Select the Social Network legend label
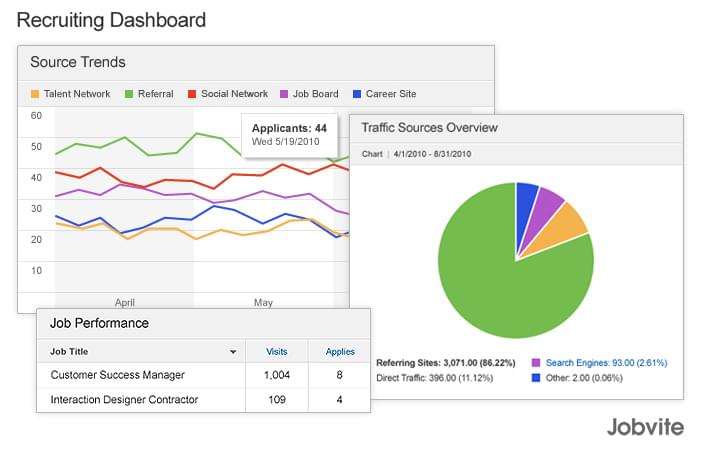The width and height of the screenshot is (703, 452). point(234,94)
